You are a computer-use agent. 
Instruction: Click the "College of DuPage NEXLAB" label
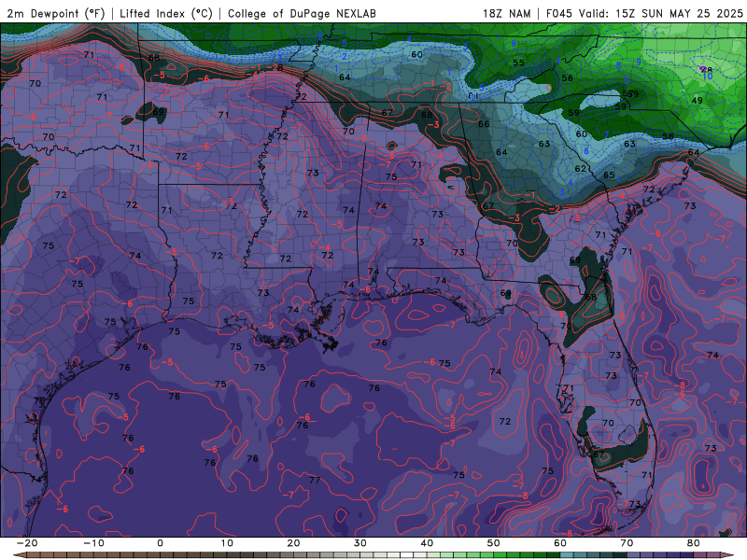[x=302, y=13]
